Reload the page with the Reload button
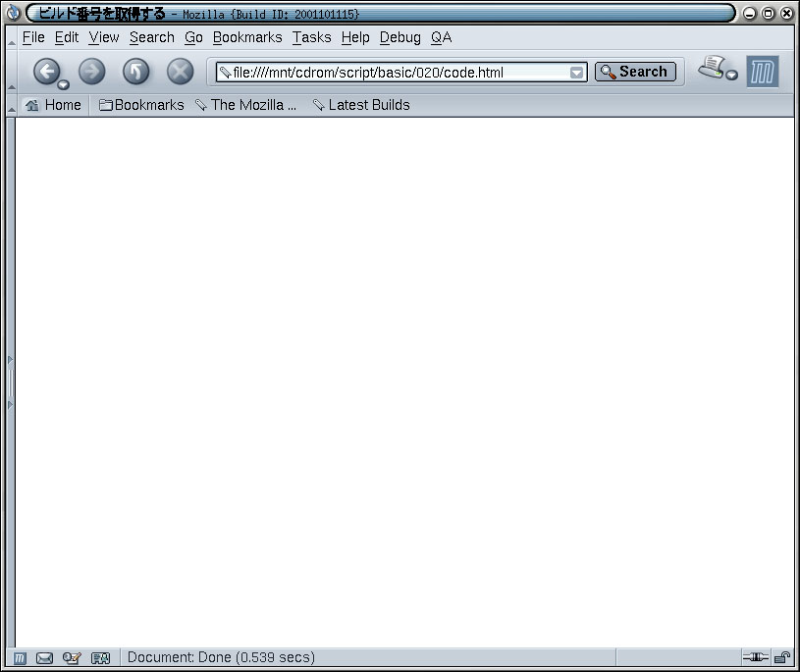Viewport: 800px width, 672px height. pyautogui.click(x=136, y=71)
